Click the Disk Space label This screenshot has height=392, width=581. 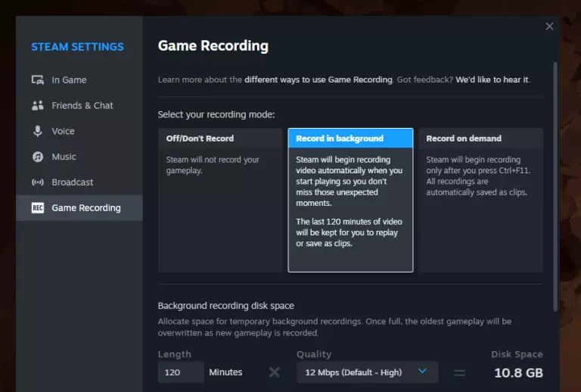pos(517,355)
